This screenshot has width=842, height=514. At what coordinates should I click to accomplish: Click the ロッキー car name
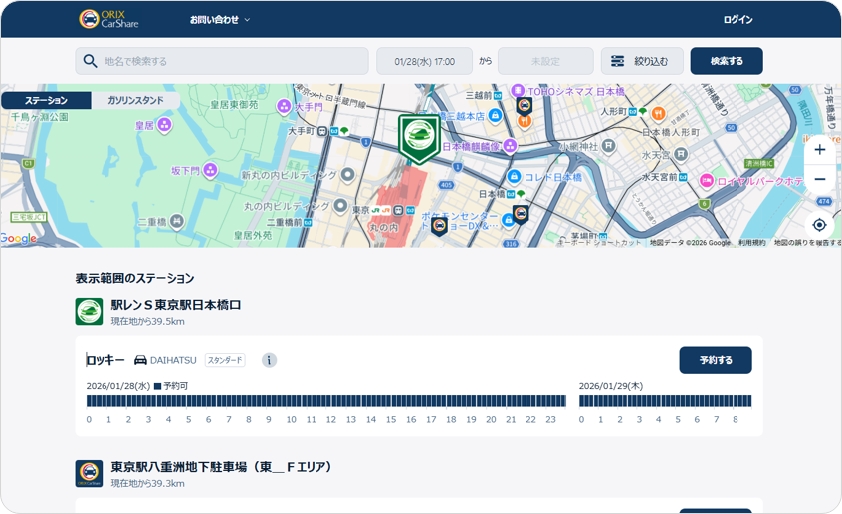click(x=105, y=360)
